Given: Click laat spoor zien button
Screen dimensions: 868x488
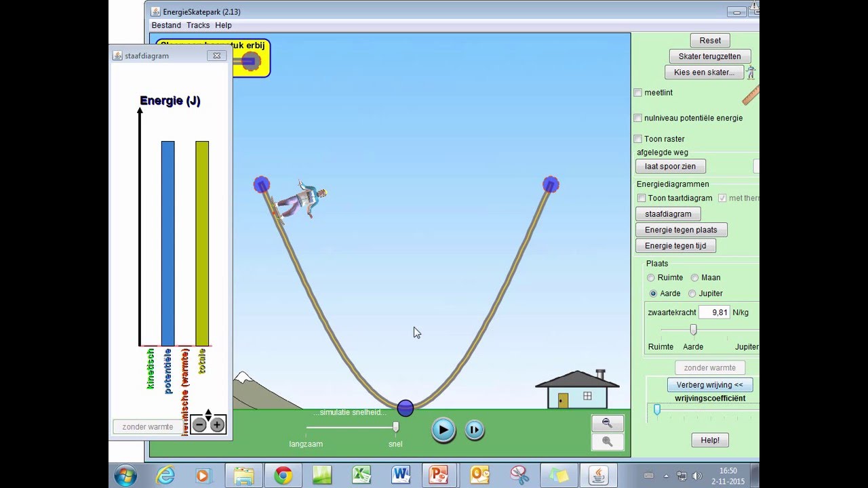Looking at the screenshot, I should 671,166.
